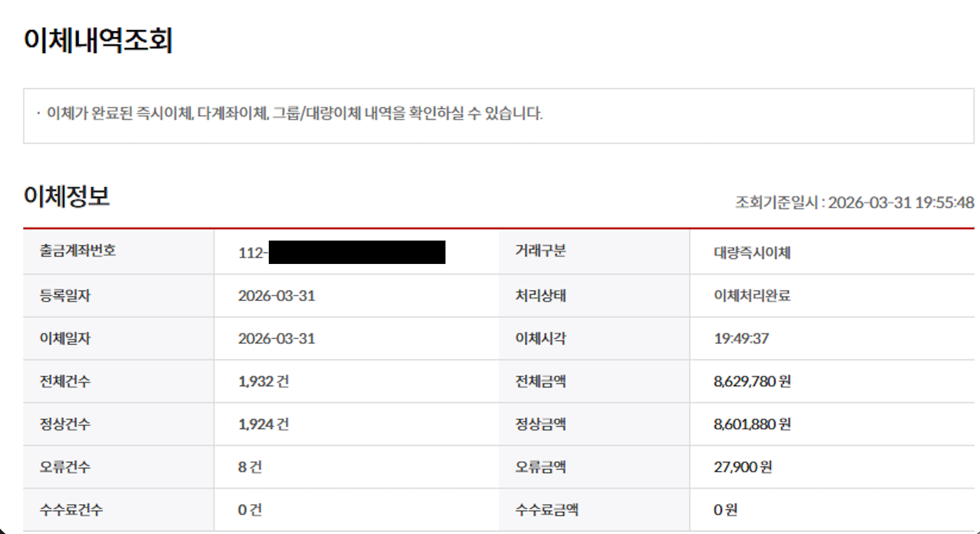980x534 pixels.
Task: Click the 정상건수 label cell
Action: tap(118, 424)
